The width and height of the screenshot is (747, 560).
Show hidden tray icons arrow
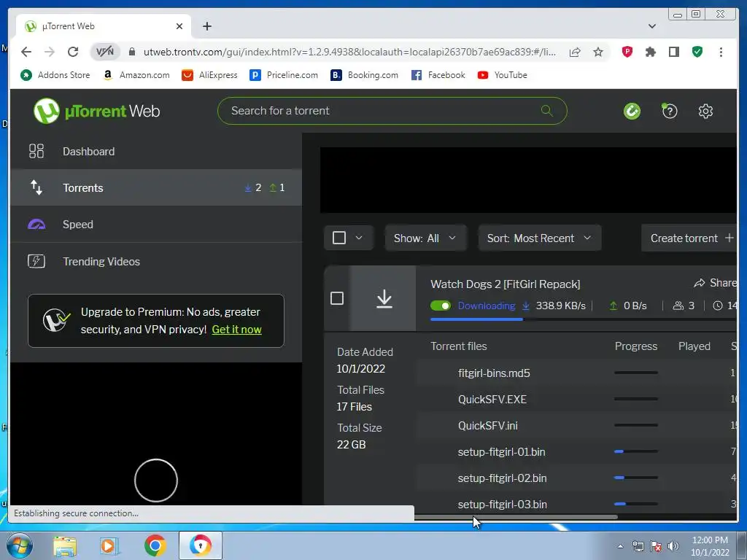click(x=620, y=546)
